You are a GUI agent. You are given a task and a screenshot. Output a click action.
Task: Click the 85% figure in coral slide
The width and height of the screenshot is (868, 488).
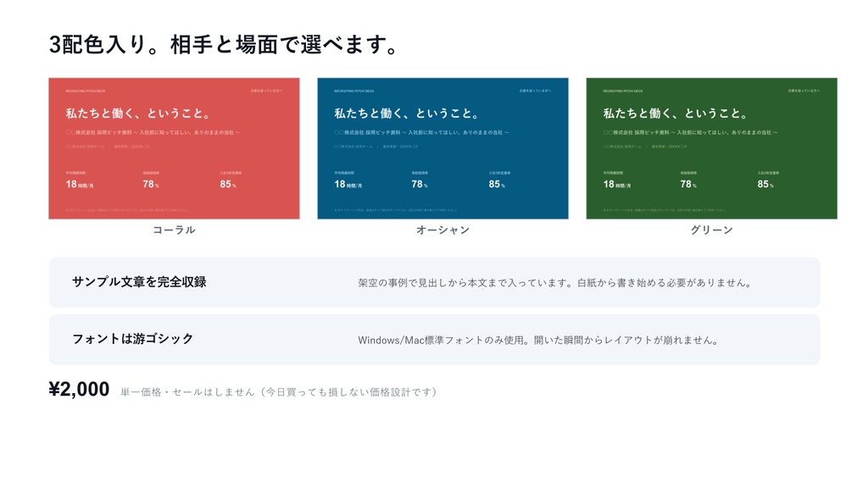pyautogui.click(x=228, y=184)
